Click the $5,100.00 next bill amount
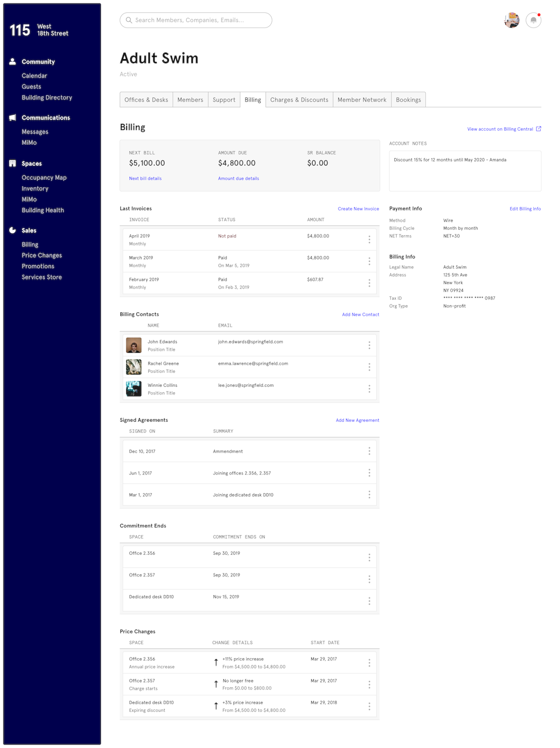Image resolution: width=560 pixels, height=748 pixels. click(x=147, y=163)
